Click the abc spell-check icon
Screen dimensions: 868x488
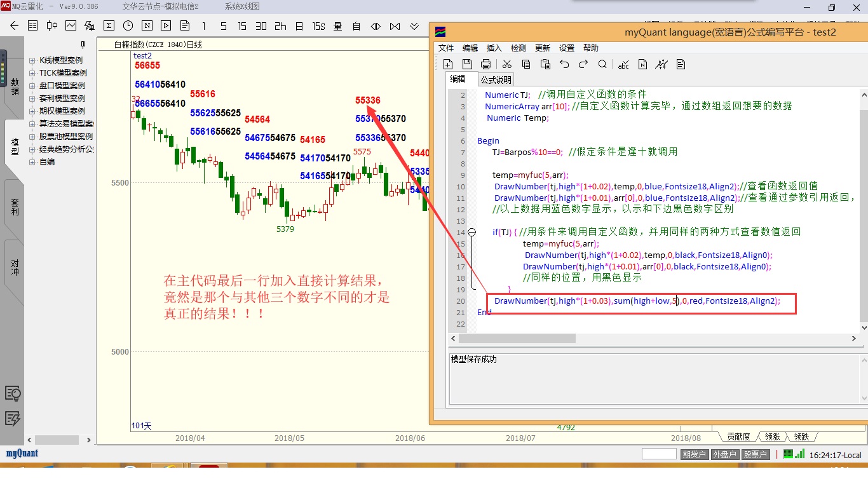click(x=623, y=64)
